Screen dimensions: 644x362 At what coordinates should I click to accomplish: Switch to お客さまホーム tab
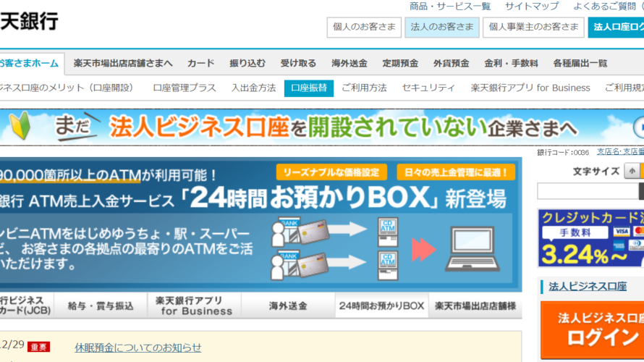[31, 63]
